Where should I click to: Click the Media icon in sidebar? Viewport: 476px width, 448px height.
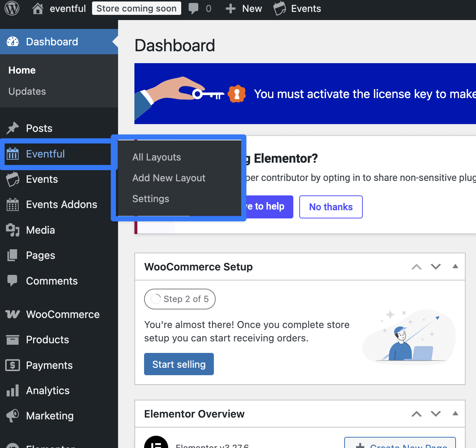(13, 230)
